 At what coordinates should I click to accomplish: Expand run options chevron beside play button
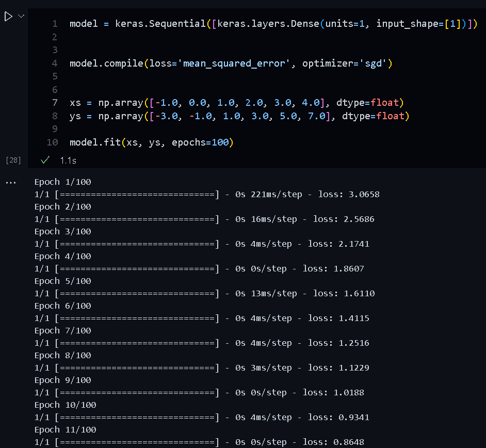[x=21, y=17]
